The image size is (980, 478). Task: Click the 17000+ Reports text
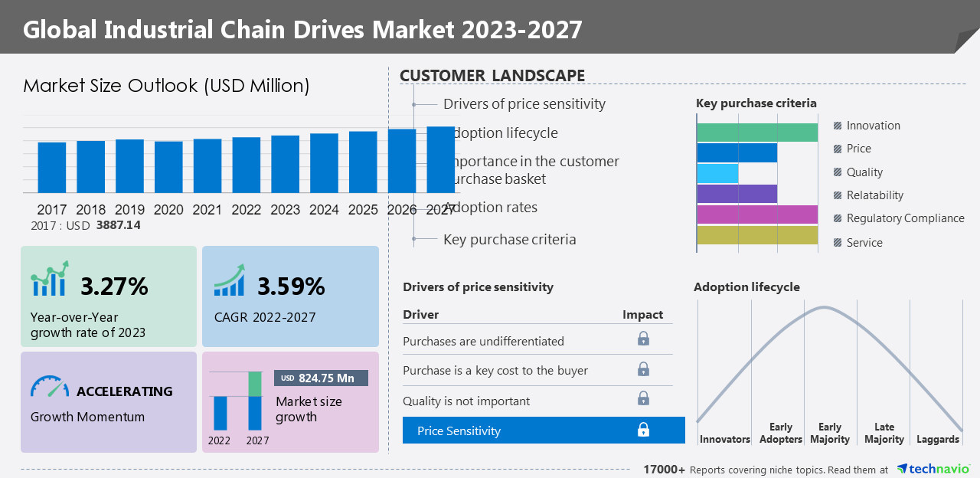[664, 470]
